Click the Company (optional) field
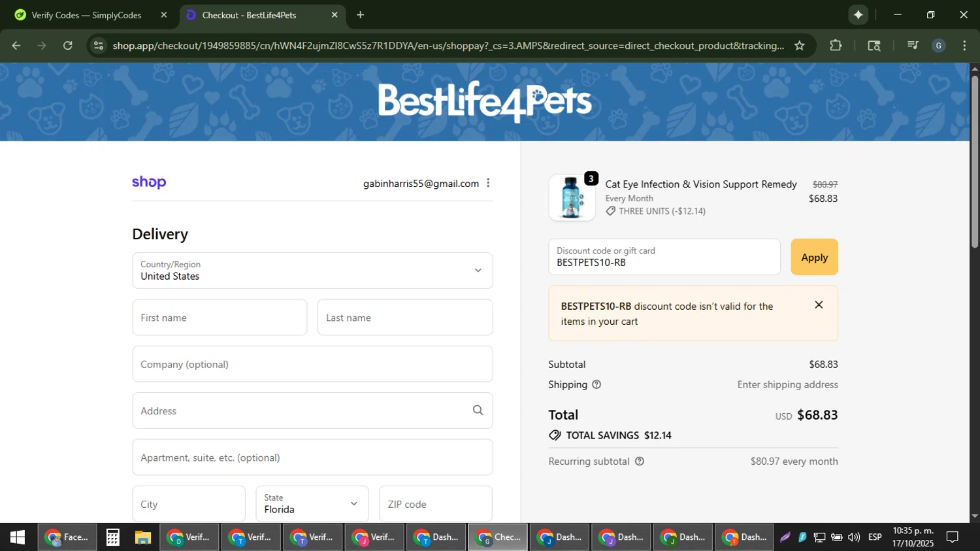 coord(312,364)
